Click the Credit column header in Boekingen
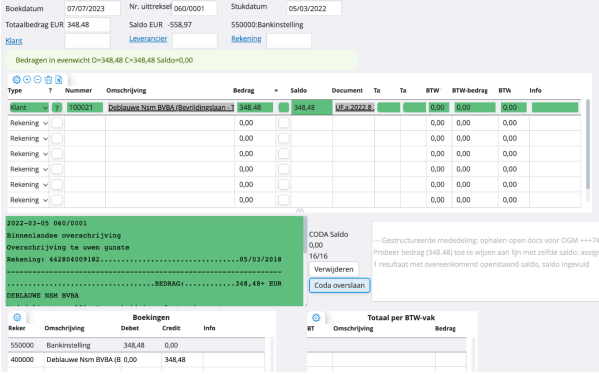 point(171,328)
